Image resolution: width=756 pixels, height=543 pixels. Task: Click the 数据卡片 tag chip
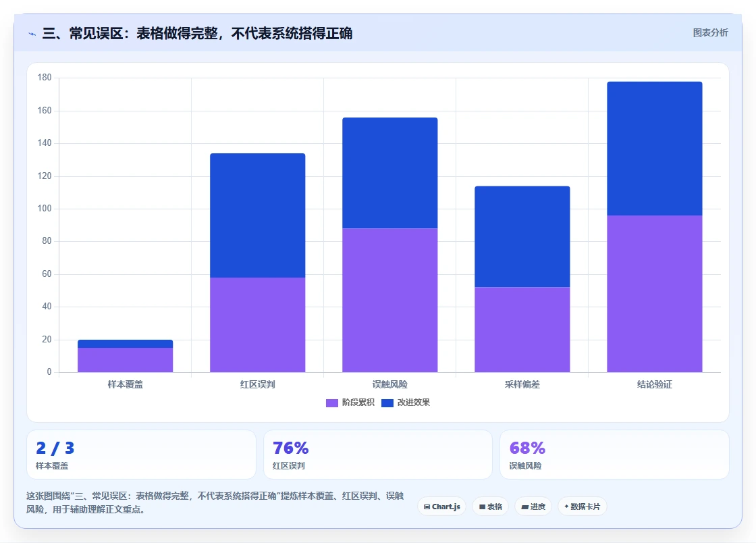pos(582,507)
